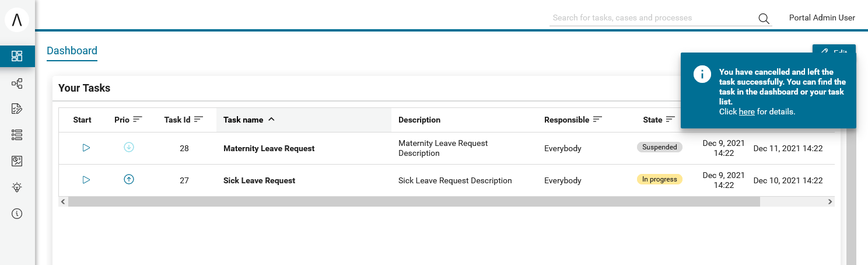
Task: Start the Maternity Leave Request task
Action: 86,148
